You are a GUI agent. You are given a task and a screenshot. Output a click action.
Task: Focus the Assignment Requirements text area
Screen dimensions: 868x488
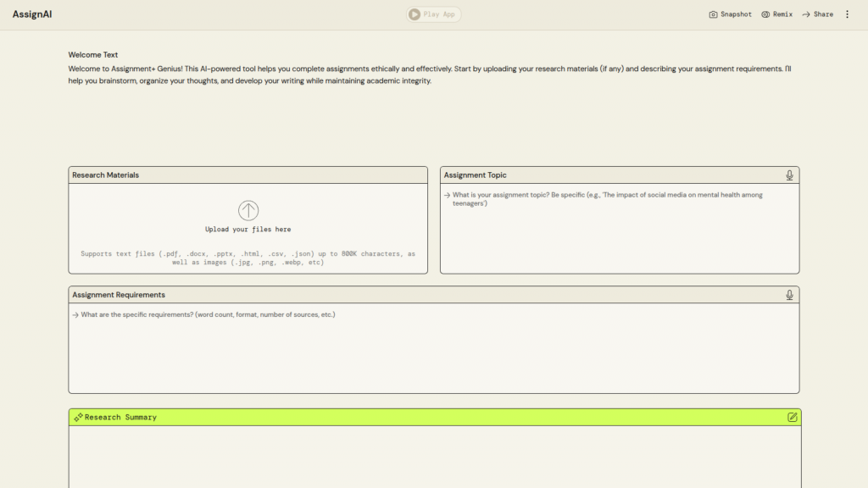pyautogui.click(x=432, y=347)
